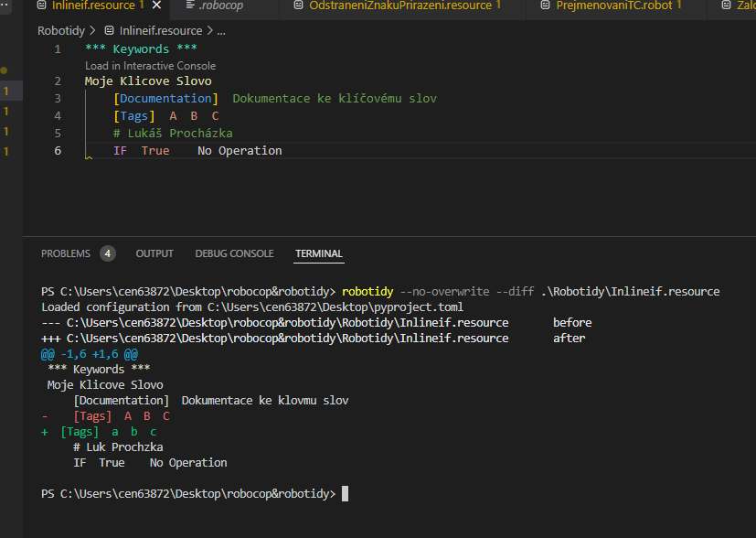Click the *** Keywords *** header text
Image resolution: width=756 pixels, height=538 pixels.
pyautogui.click(x=141, y=48)
